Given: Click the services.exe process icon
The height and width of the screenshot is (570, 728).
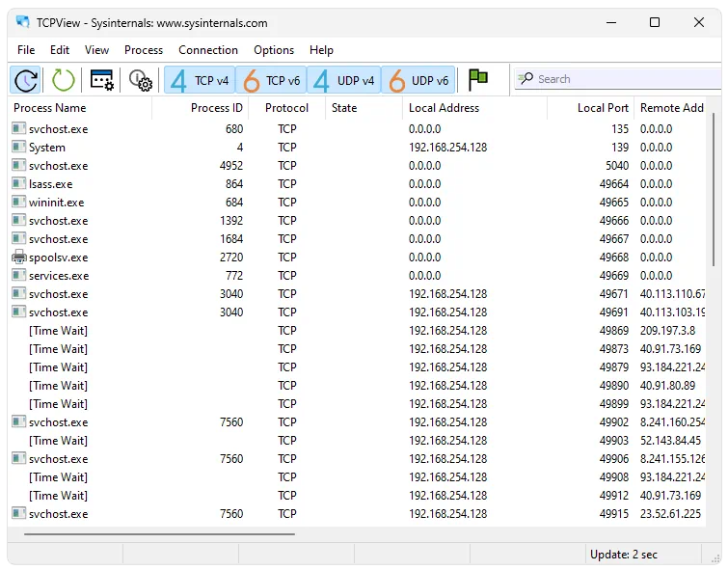Looking at the screenshot, I should (x=18, y=275).
